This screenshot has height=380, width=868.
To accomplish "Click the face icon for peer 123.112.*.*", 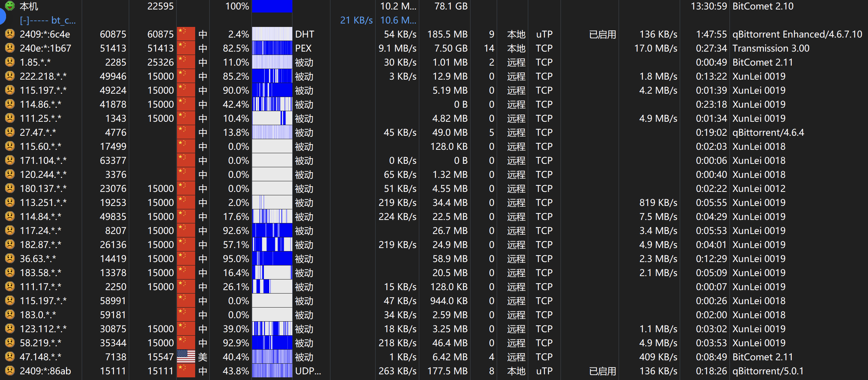I will point(9,329).
